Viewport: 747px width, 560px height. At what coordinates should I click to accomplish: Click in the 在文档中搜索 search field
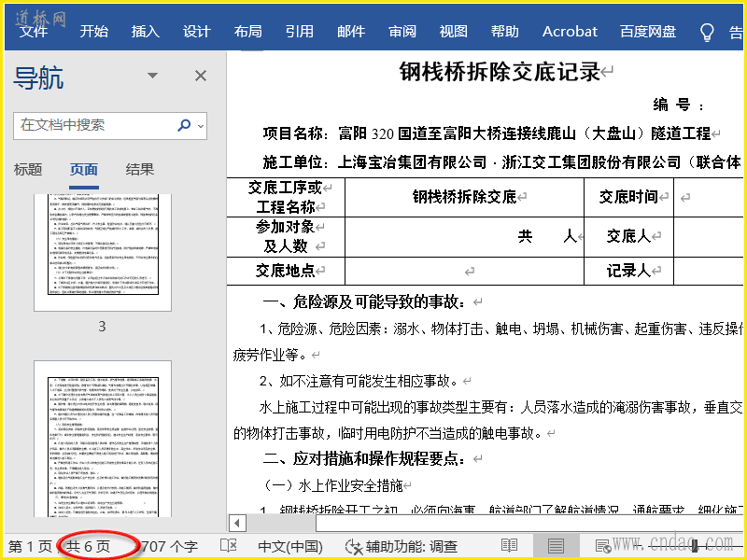click(93, 125)
